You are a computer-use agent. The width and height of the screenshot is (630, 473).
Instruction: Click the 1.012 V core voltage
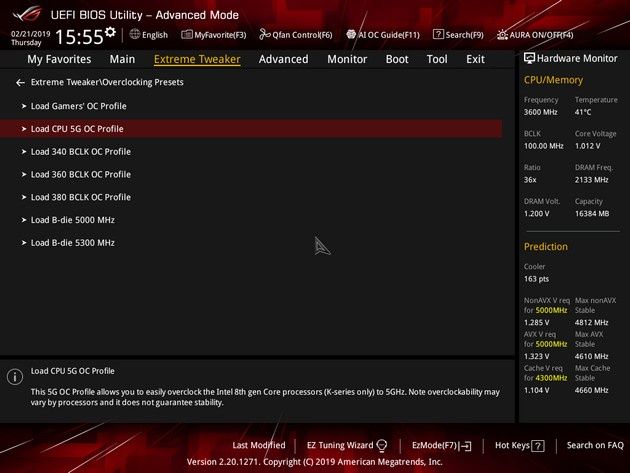pyautogui.click(x=587, y=146)
